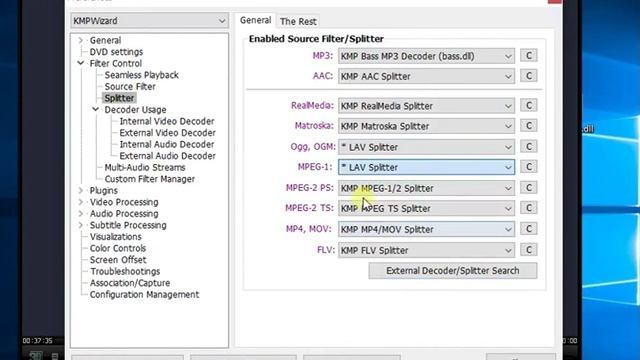Switch to the General tab

256,20
